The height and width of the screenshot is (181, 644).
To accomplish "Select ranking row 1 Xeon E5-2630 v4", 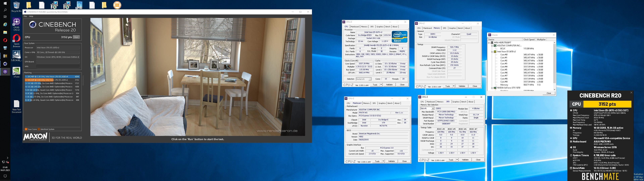I will point(52,76).
